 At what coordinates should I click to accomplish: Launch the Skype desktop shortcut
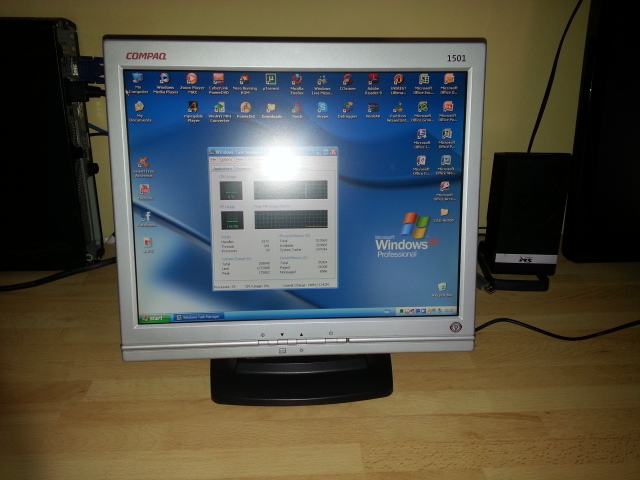click(322, 110)
